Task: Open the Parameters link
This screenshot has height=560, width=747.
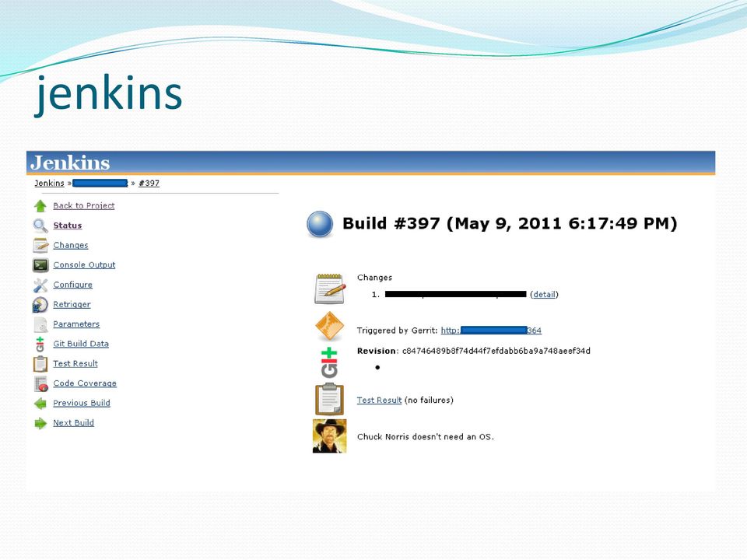Action: point(76,324)
